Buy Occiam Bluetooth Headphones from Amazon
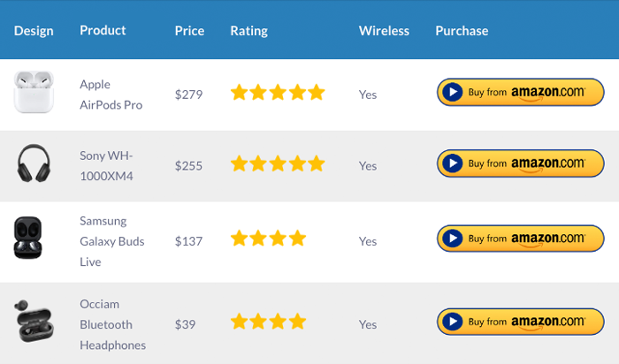 [x=520, y=322]
